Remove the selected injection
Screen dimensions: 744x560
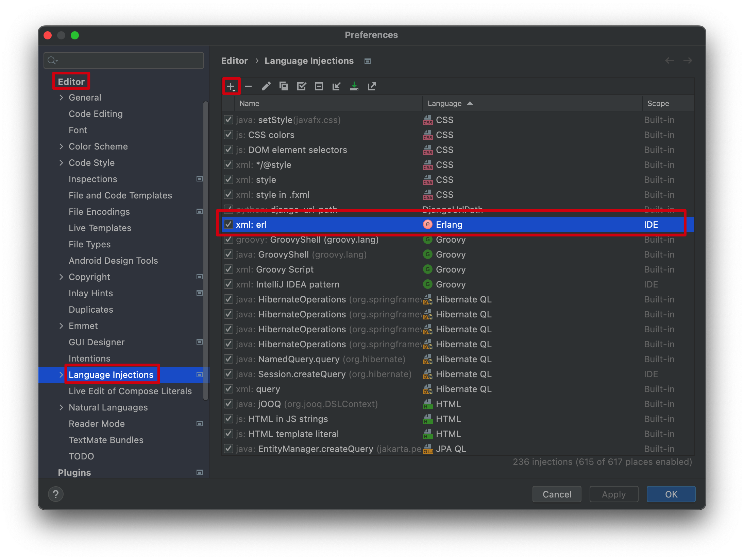tap(248, 86)
